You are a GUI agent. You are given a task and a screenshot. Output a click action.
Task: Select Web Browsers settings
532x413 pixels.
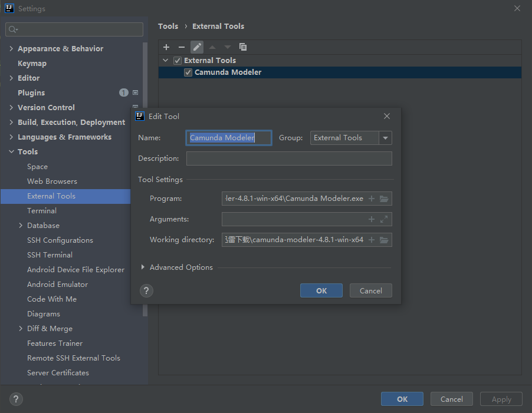click(x=52, y=181)
